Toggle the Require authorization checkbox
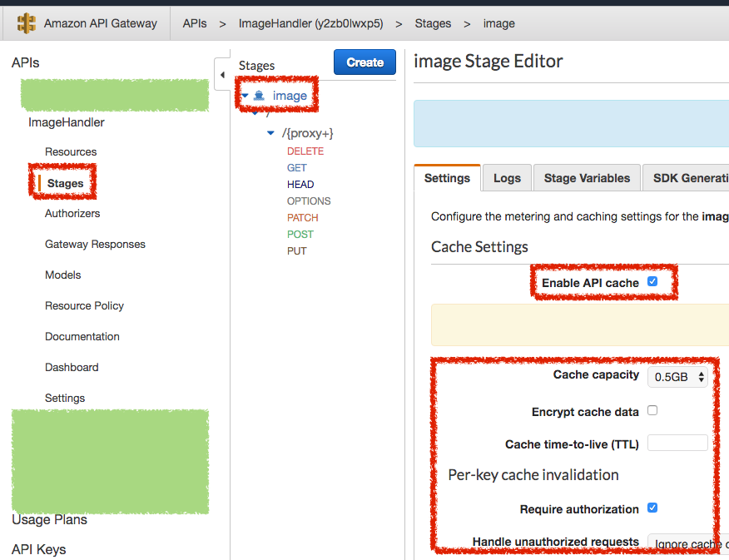 (652, 508)
